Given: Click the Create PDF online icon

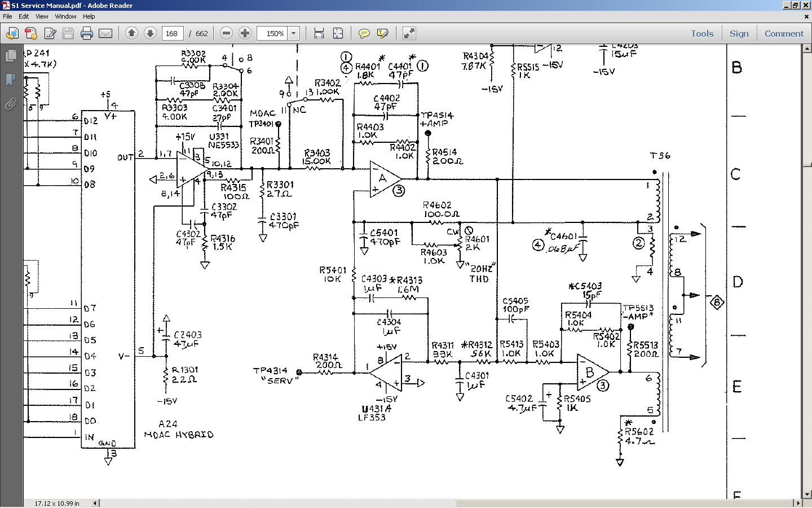Looking at the screenshot, I should [12, 33].
